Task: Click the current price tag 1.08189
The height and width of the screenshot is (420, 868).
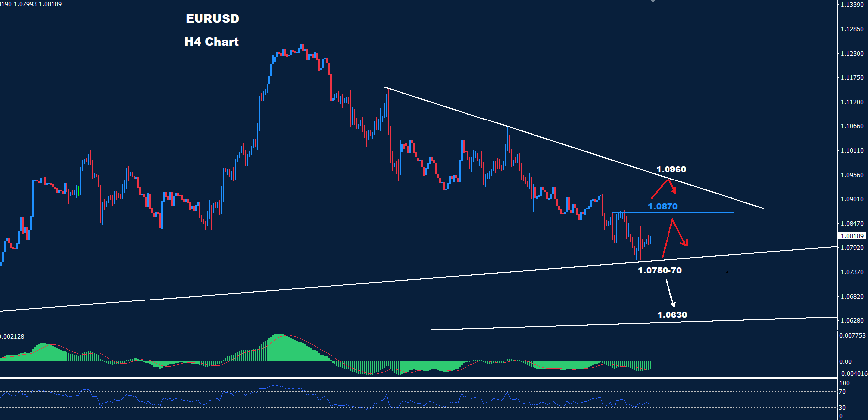Action: (852, 236)
